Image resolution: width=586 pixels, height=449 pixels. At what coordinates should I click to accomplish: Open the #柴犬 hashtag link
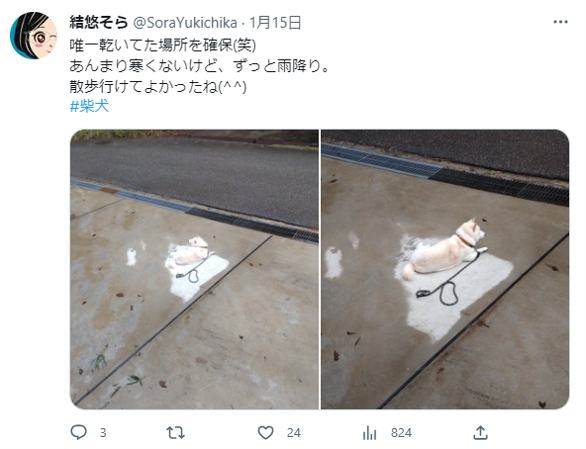pos(89,106)
